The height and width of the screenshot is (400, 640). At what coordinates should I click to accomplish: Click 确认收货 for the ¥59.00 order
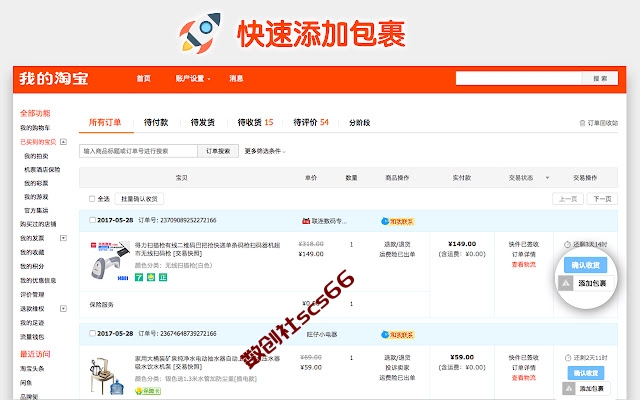pos(586,373)
